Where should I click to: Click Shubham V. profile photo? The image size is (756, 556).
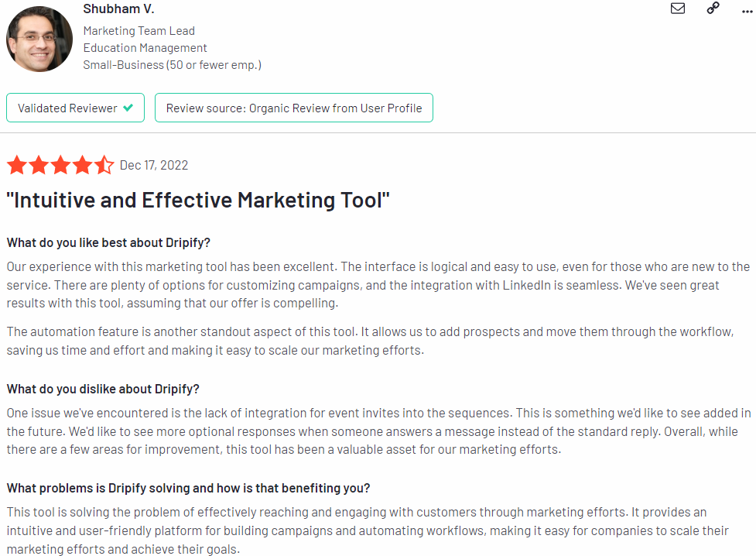click(x=39, y=39)
